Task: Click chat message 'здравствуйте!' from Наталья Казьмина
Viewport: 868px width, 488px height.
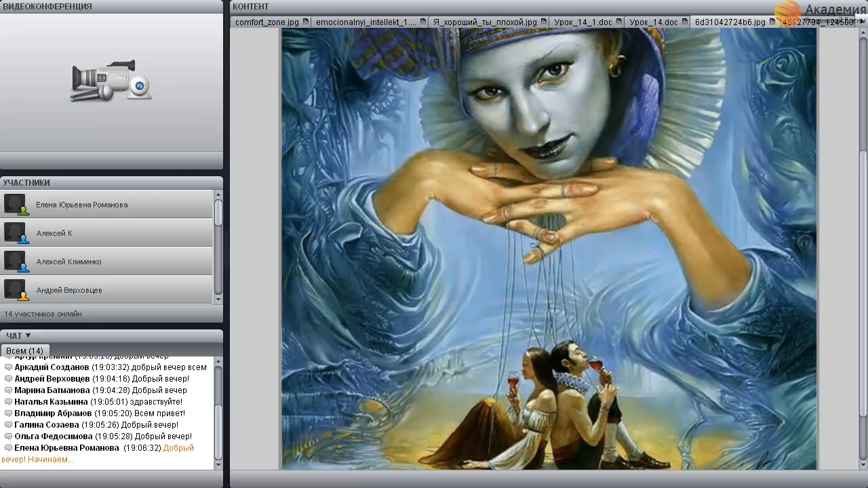Action: coord(156,402)
